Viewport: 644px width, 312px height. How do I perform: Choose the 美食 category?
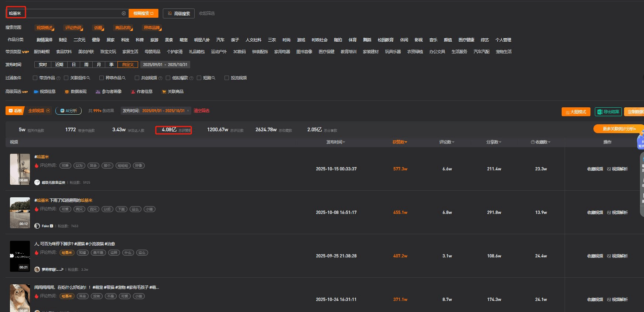point(169,40)
